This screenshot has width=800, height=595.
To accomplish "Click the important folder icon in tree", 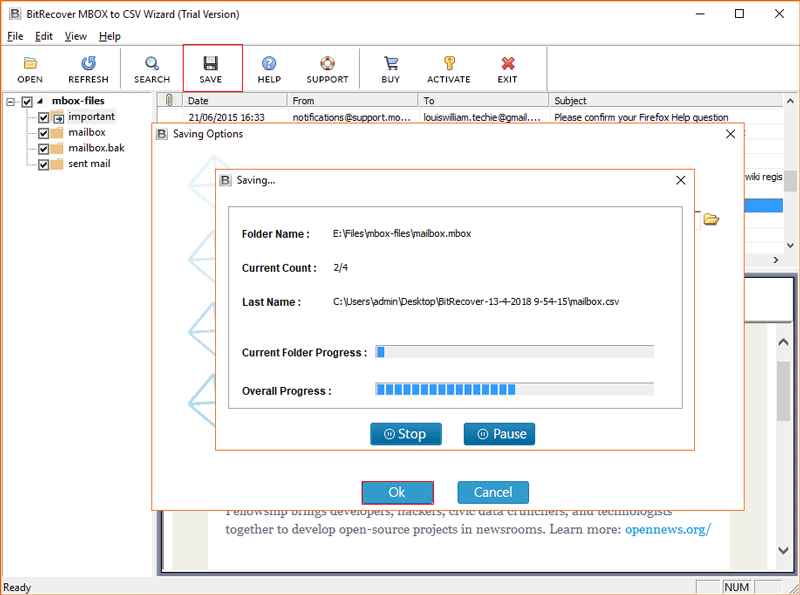I will click(x=58, y=117).
